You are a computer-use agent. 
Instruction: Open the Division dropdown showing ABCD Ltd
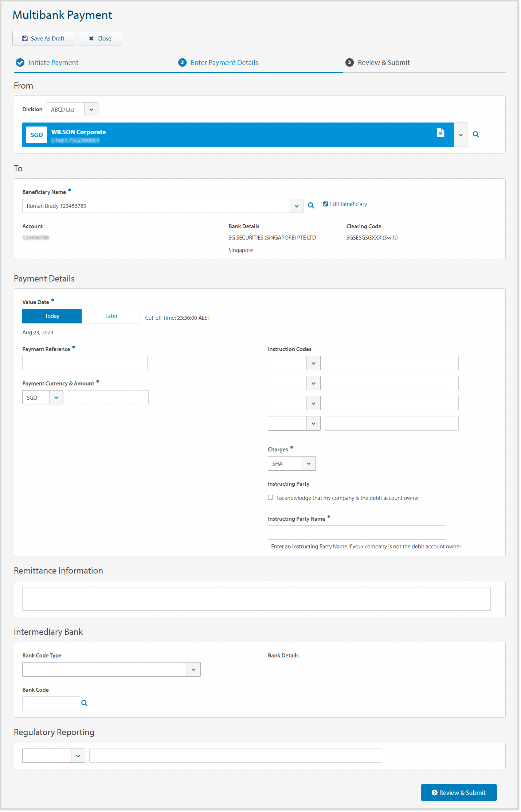[x=73, y=109]
